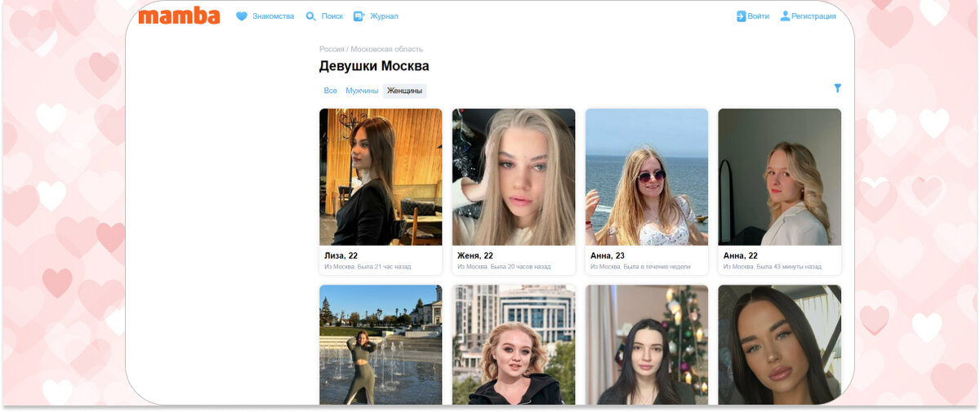
Task: Click the login door icon beside Войти
Action: (742, 16)
